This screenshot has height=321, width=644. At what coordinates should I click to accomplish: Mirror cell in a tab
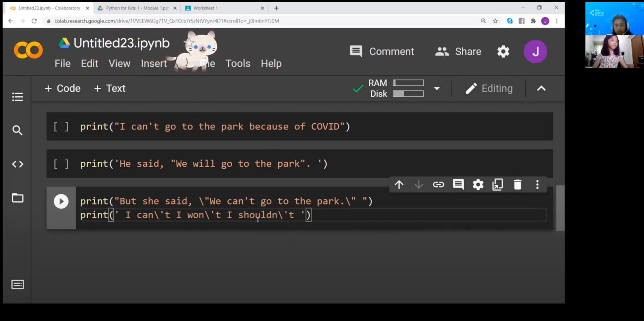[x=498, y=184]
